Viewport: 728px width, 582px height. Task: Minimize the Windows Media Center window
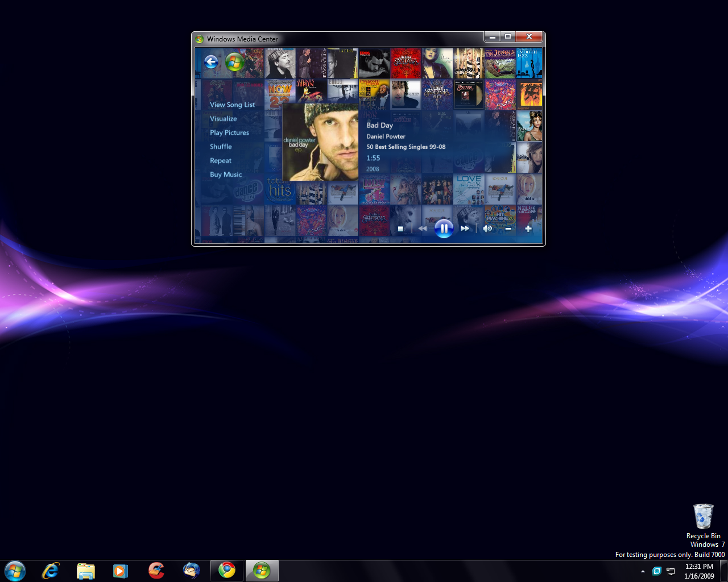coord(492,37)
